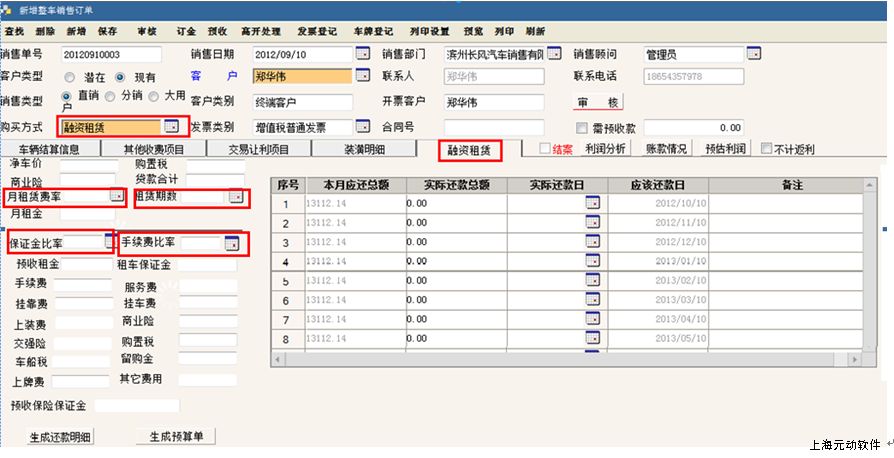Click the 查找 toolbar item
This screenshot has width=894, height=458.
tap(15, 31)
